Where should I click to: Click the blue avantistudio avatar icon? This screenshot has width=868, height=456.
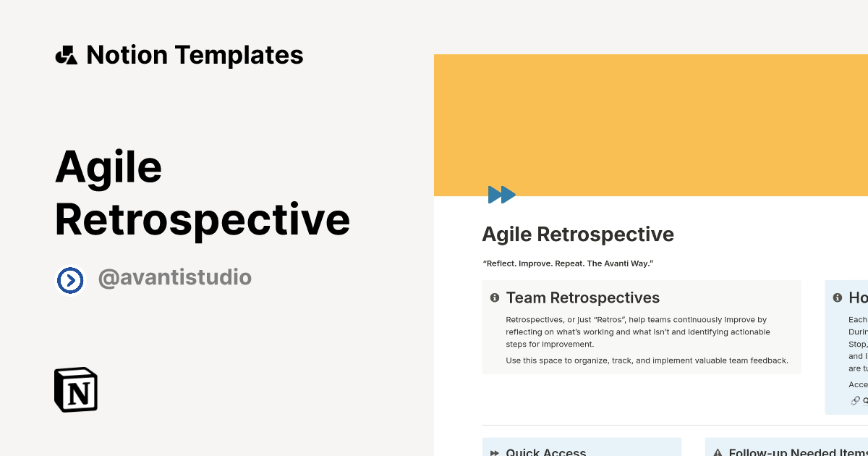71,279
